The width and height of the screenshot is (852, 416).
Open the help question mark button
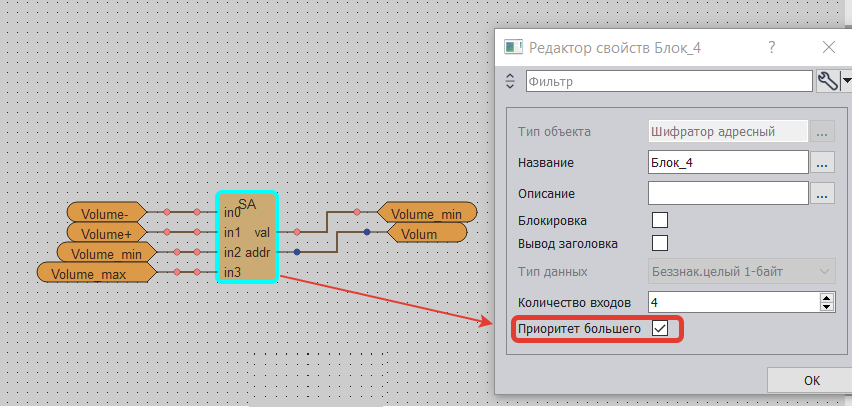click(x=771, y=47)
